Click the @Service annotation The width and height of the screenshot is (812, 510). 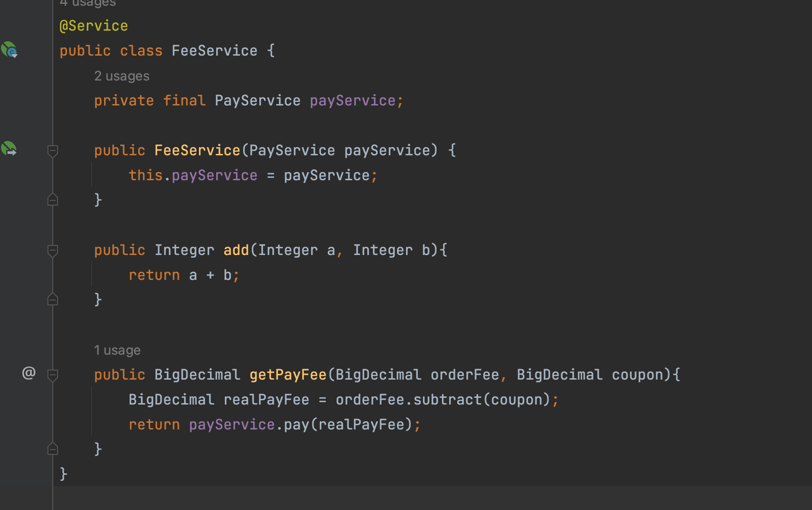94,26
